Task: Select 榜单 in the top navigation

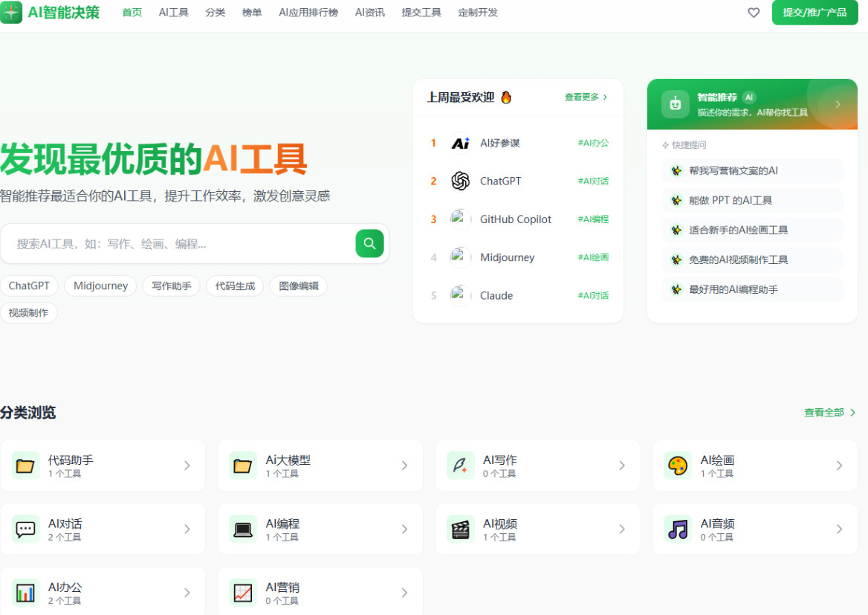Action: [x=252, y=13]
